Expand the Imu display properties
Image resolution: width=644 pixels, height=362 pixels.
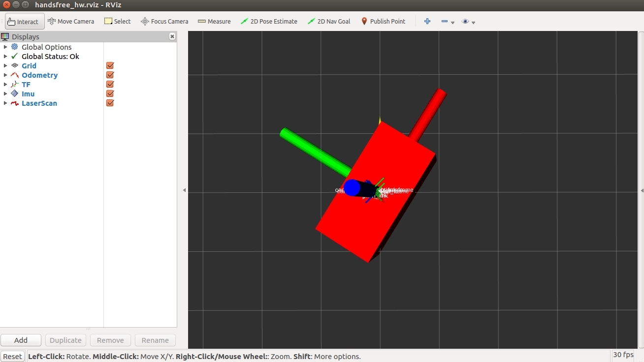[x=5, y=93]
